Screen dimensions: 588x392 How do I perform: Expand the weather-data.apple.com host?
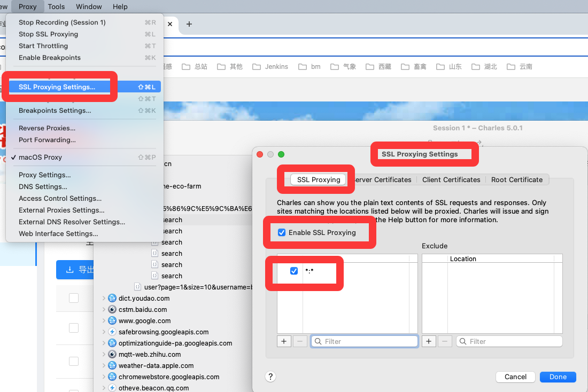(104, 366)
